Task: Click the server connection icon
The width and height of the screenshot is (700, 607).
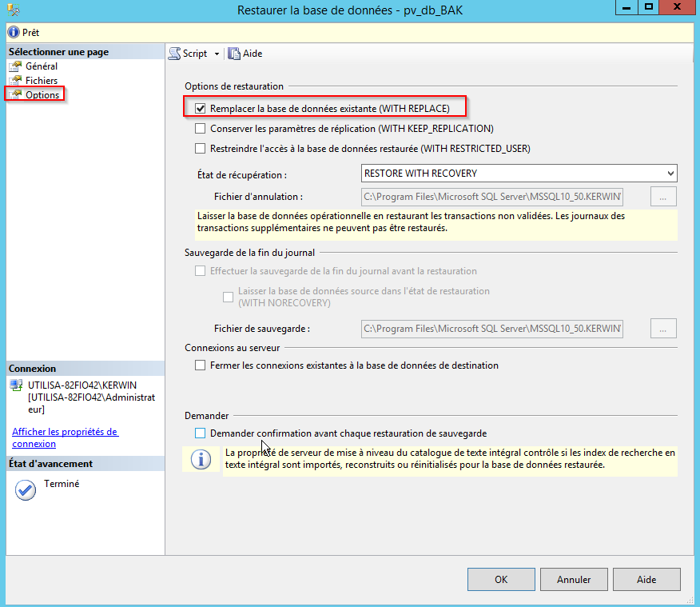Action: [16, 385]
